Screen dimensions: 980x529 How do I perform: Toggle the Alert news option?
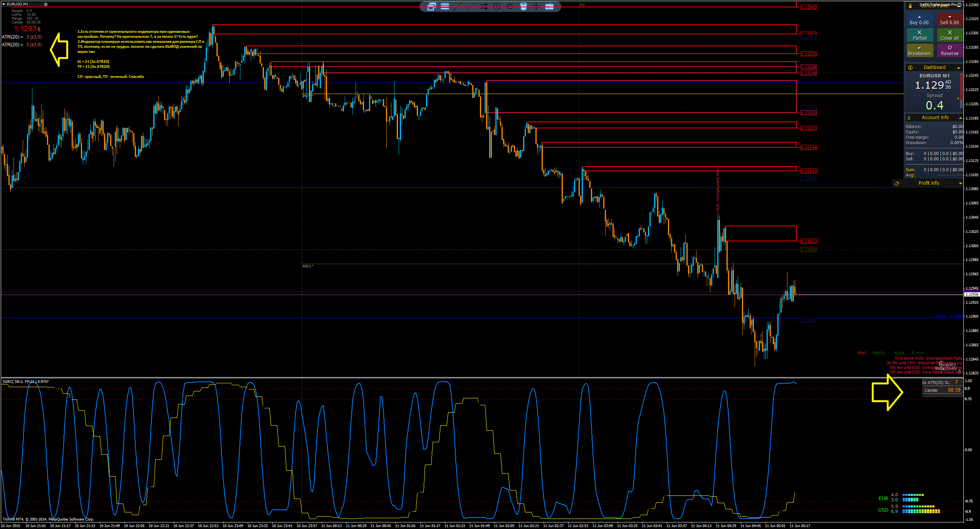(899, 353)
